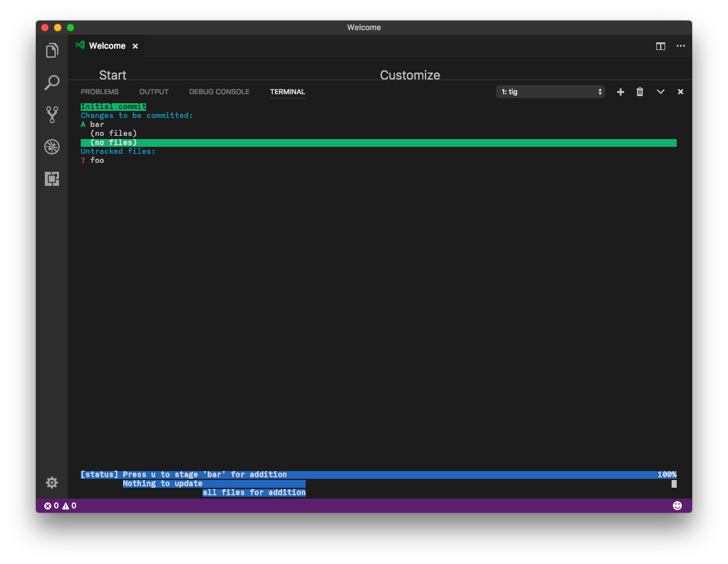Create a new terminal with plus icon

tap(620, 92)
